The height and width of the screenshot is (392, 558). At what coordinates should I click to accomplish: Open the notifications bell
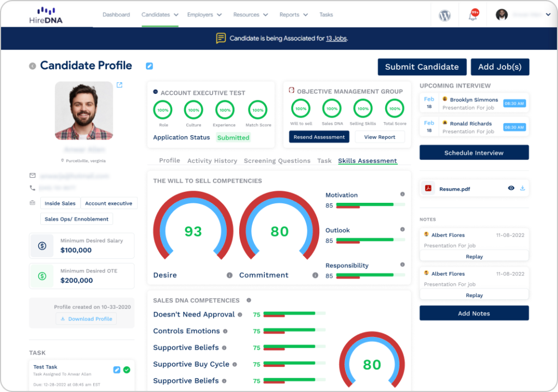(474, 15)
